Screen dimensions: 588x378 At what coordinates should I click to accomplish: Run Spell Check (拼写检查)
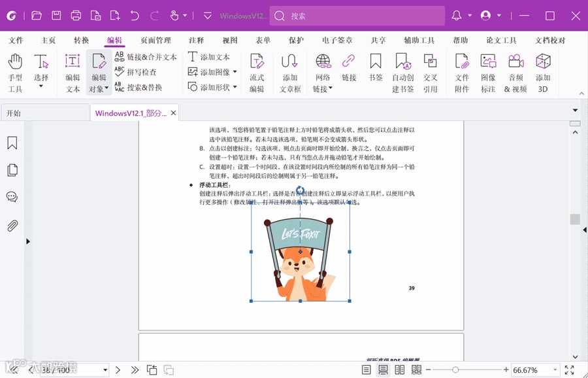point(136,72)
